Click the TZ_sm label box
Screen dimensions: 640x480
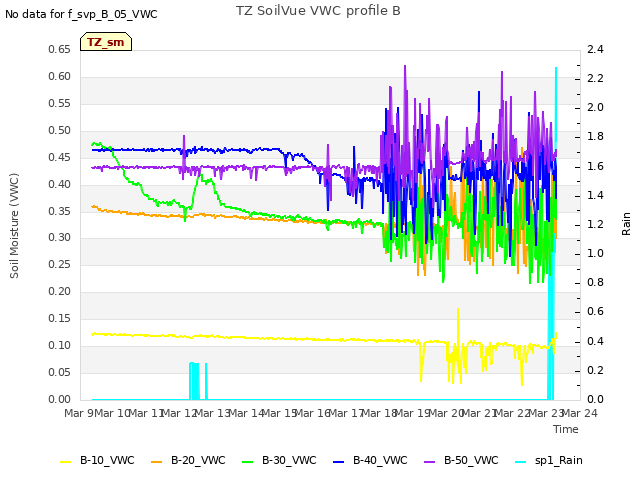click(106, 42)
